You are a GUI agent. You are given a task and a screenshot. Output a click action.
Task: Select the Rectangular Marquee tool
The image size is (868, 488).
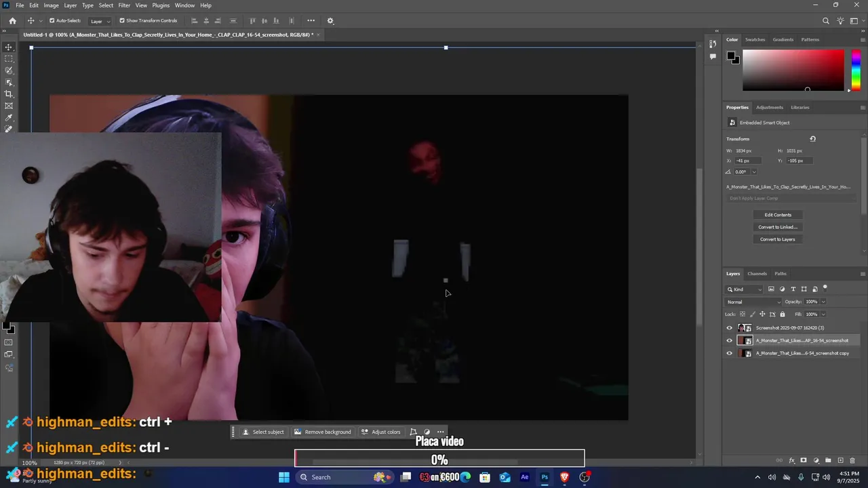tap(9, 59)
